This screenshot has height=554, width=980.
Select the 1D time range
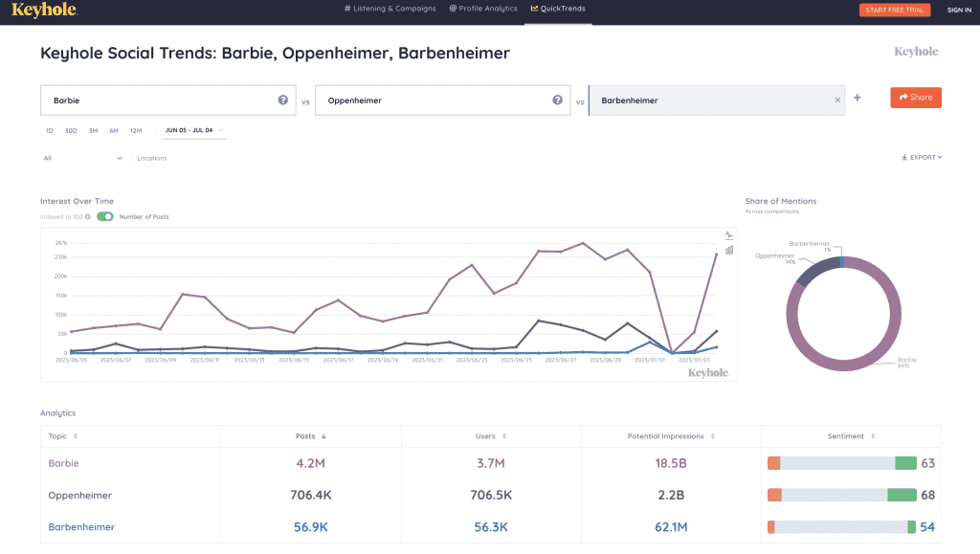tap(50, 130)
